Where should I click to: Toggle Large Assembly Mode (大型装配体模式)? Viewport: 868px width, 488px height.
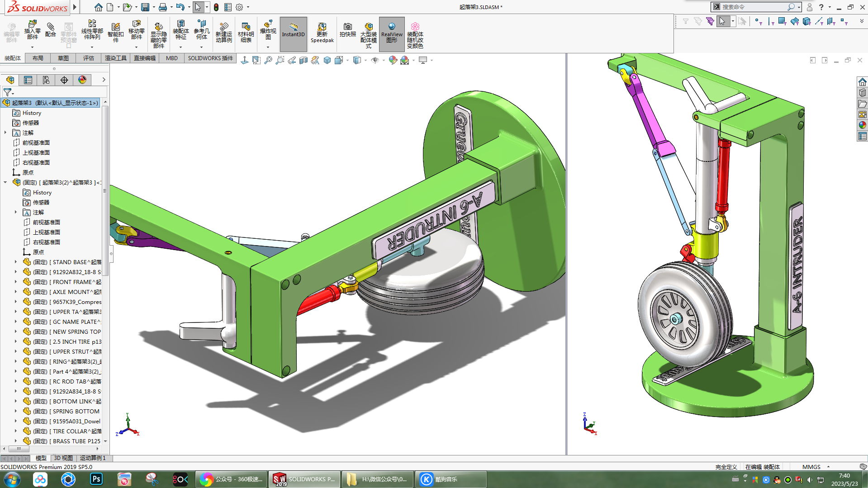[369, 35]
